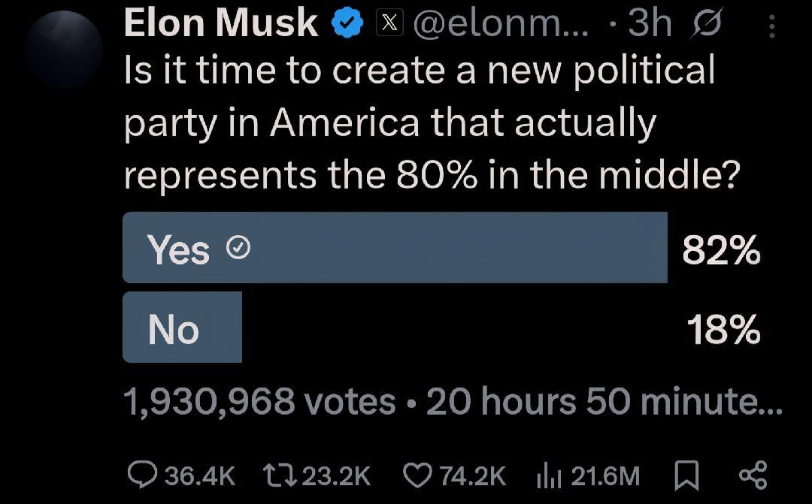
Task: Select the No poll option
Action: [x=182, y=328]
